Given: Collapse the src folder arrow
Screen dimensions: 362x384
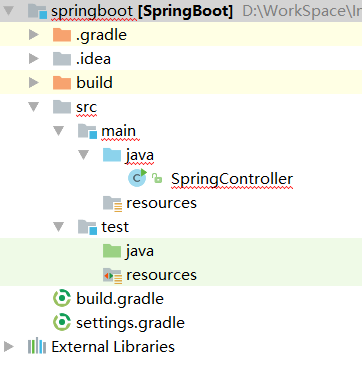Looking at the screenshot, I should coord(34,107).
